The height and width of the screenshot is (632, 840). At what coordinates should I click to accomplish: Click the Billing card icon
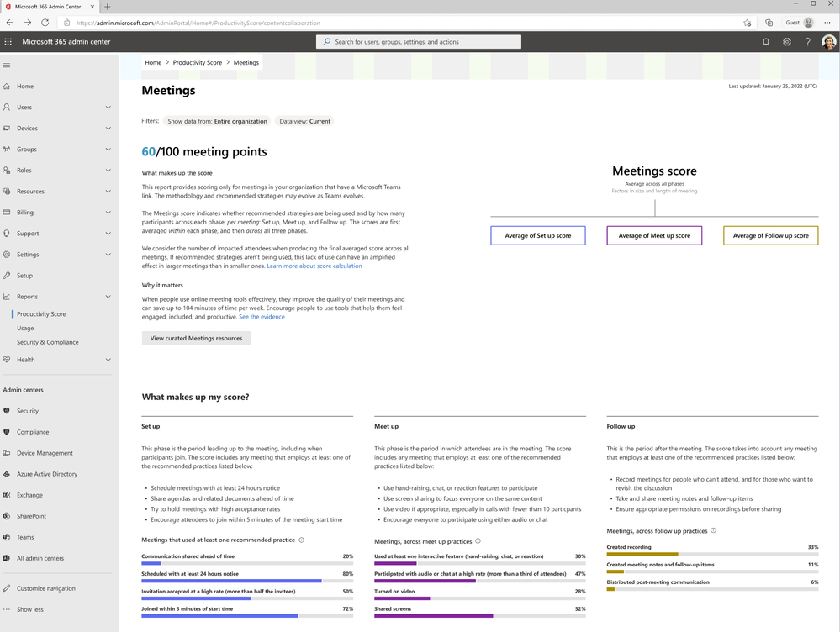pyautogui.click(x=7, y=212)
